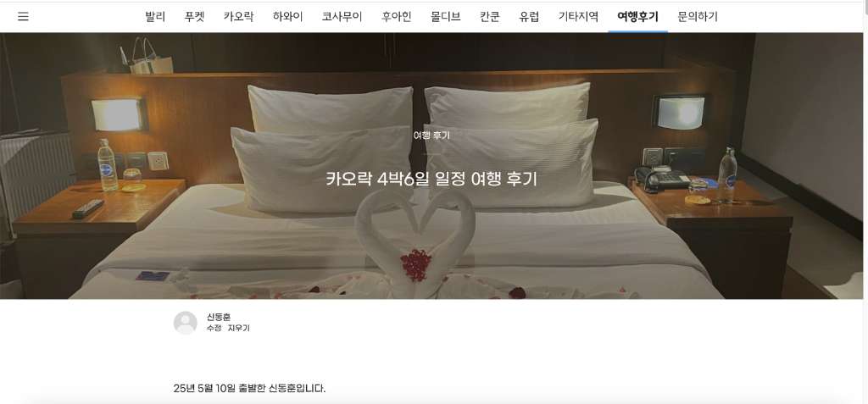868x404 pixels.
Task: Open the hamburger menu icon
Action: click(23, 17)
